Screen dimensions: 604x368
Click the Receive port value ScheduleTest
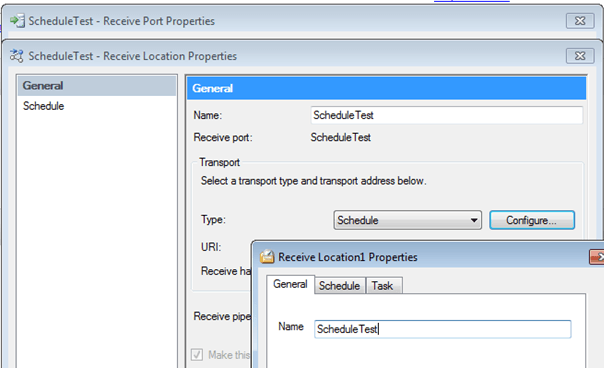[x=341, y=137]
